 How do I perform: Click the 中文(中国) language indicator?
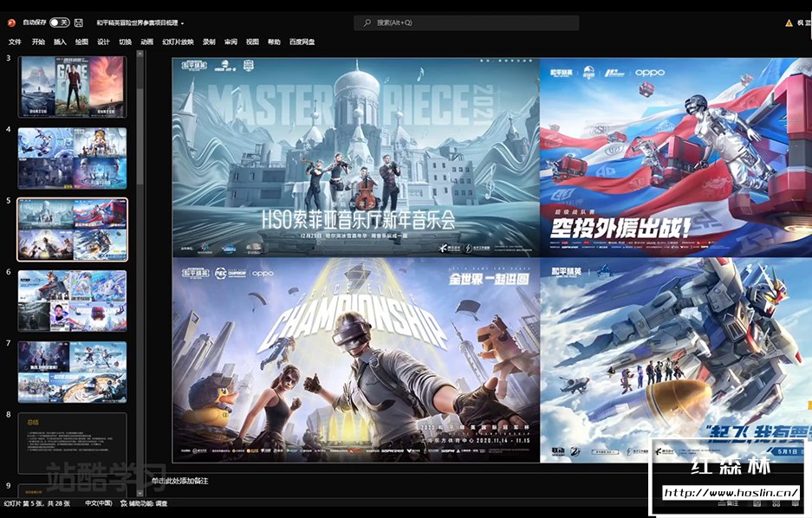pyautogui.click(x=99, y=503)
